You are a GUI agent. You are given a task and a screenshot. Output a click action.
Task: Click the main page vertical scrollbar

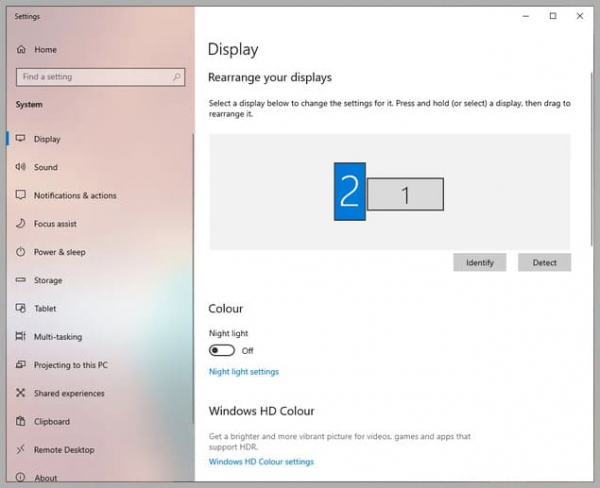coord(592,159)
